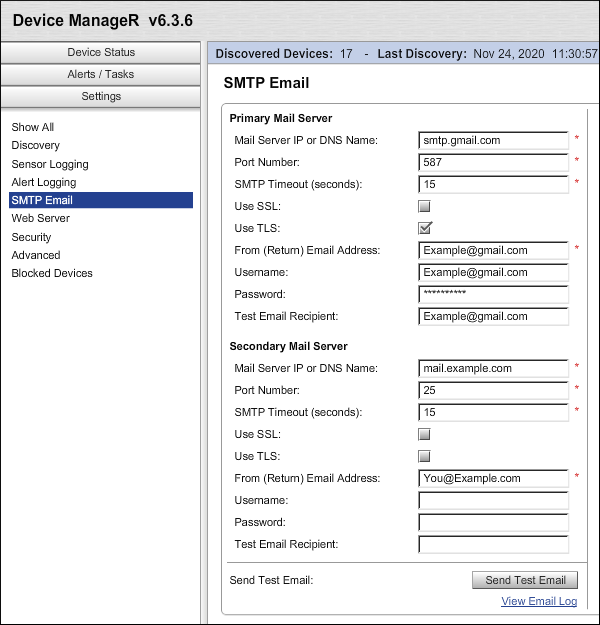
Task: Click Secondary Test Email Recipient field
Action: coord(493,544)
